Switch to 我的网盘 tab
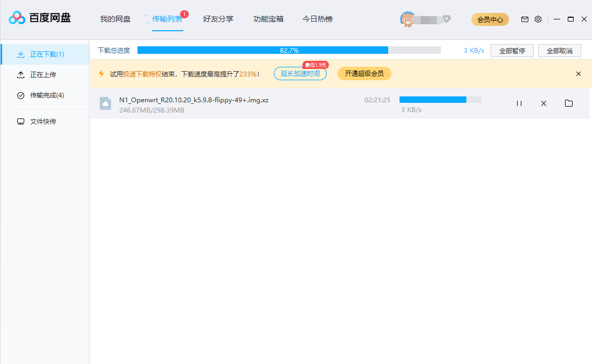The image size is (592, 364). click(115, 19)
